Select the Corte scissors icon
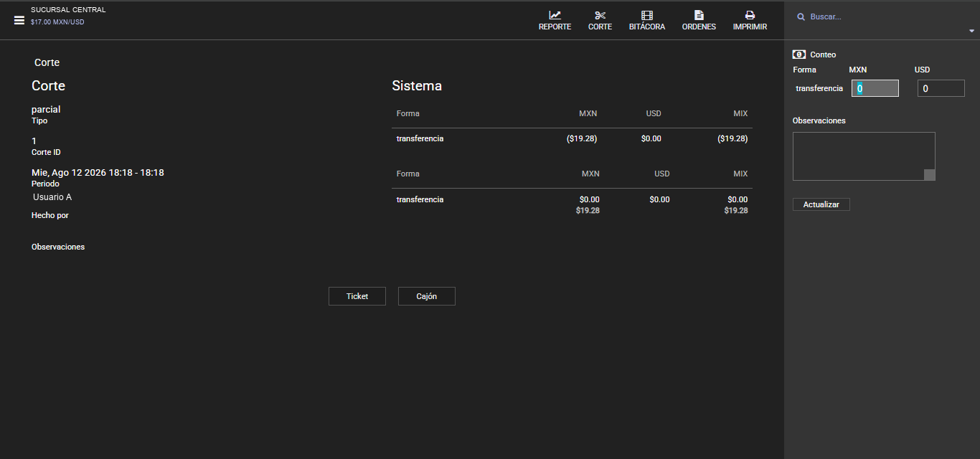 600,15
